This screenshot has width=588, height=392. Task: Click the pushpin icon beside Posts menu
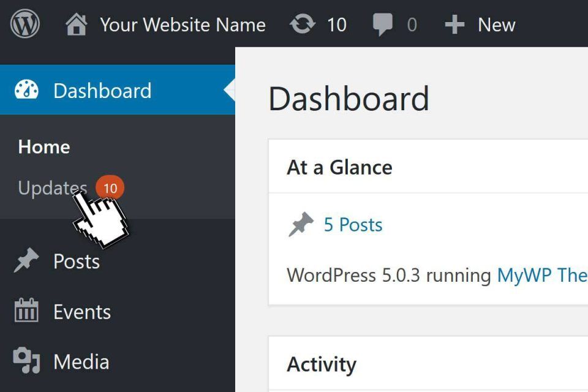tap(26, 261)
